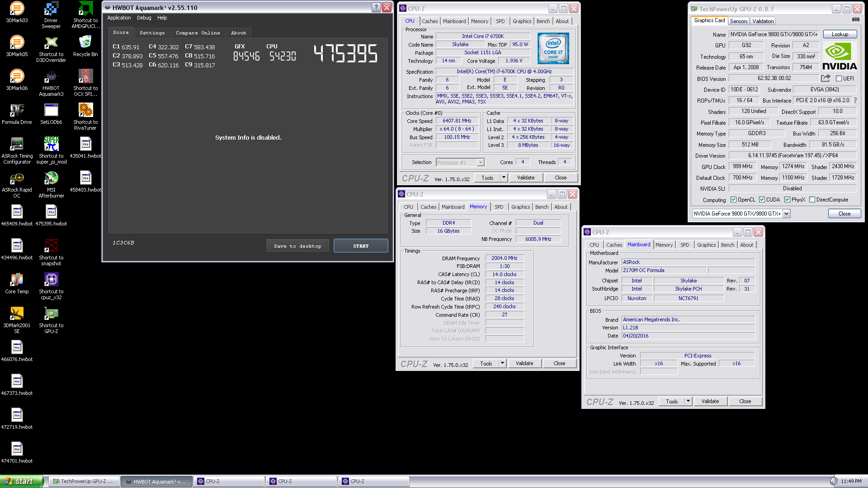Toggle the PhysX computing checkbox
This screenshot has height=488, width=868.
coord(787,200)
